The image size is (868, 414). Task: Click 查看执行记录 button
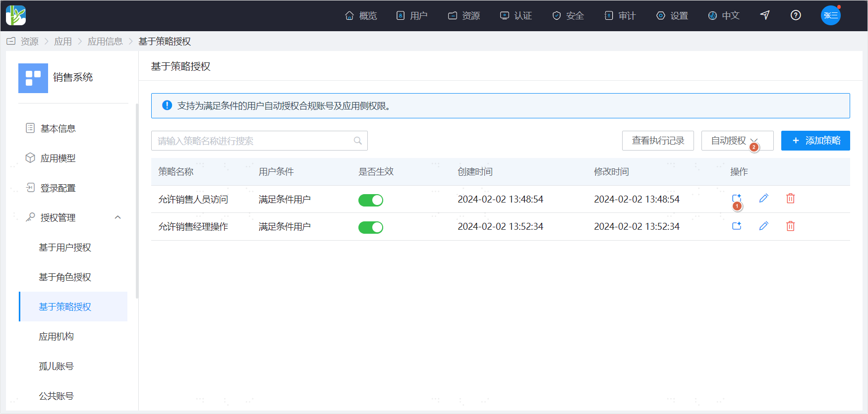click(658, 141)
